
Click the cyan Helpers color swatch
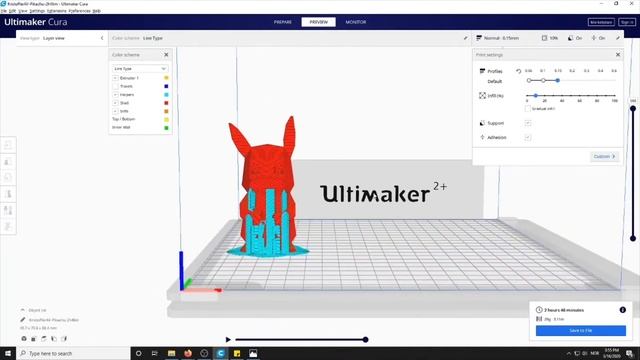point(166,94)
